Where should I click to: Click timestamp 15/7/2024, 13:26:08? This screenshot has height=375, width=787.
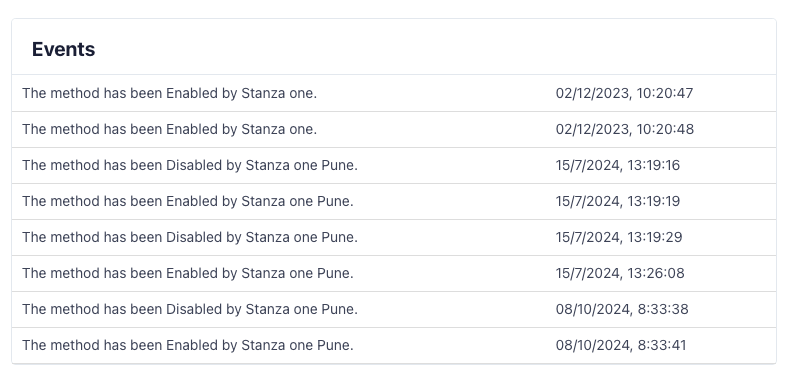pos(620,274)
